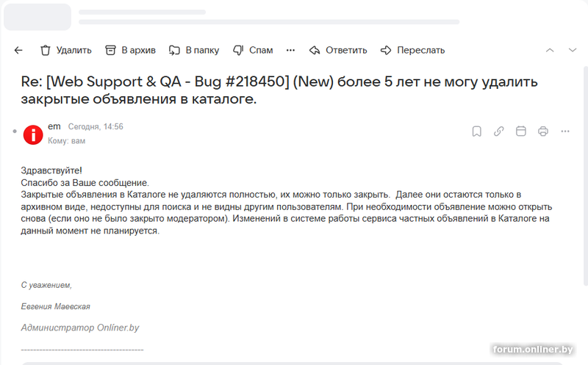Click the link chain icon

point(498,131)
